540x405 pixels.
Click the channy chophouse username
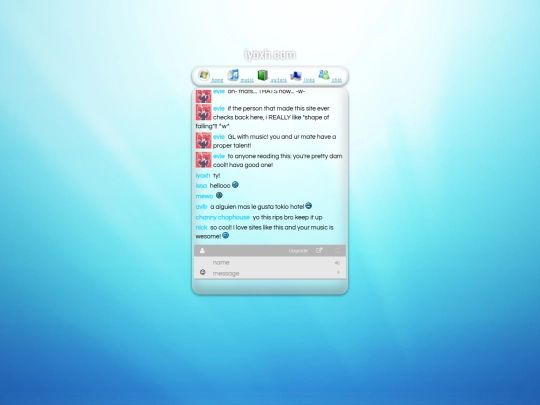[222, 217]
